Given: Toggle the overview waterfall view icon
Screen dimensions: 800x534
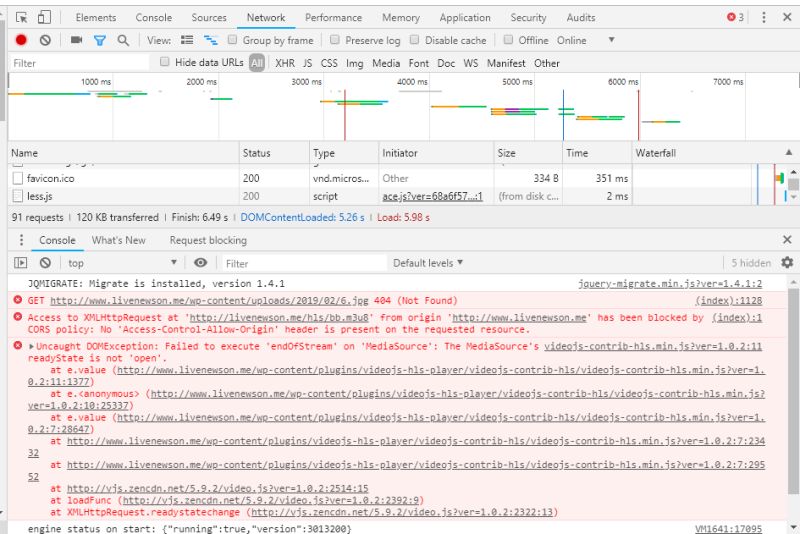Looking at the screenshot, I should click(x=210, y=40).
